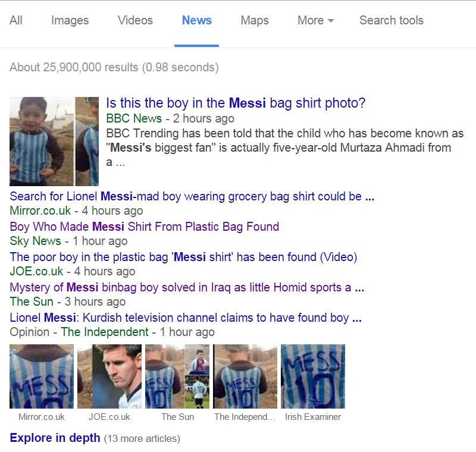
Task: Click 'JOE.co.uk - 4 hours ago' source line
Action: (x=72, y=271)
